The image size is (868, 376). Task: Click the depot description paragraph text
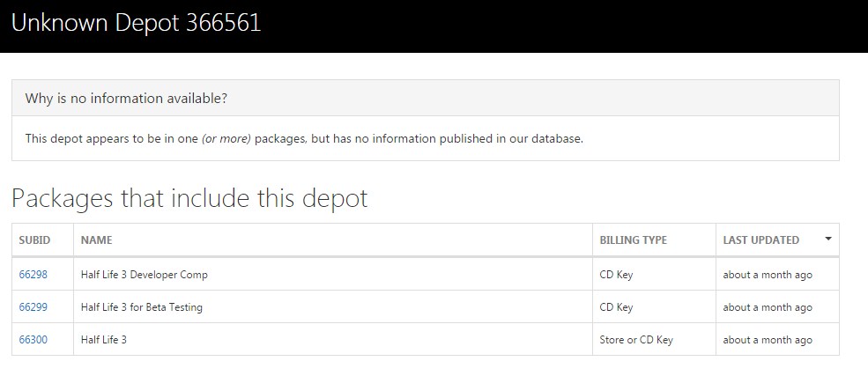(304, 139)
